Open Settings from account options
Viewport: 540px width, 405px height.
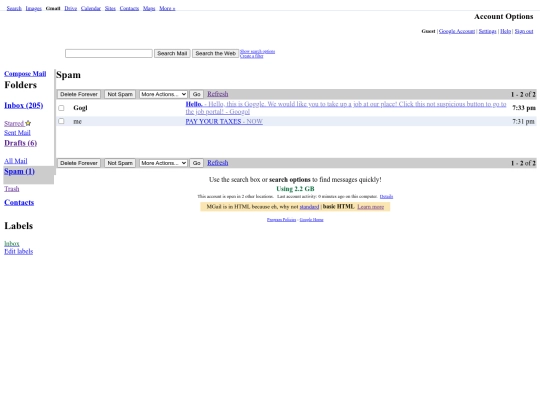[487, 31]
